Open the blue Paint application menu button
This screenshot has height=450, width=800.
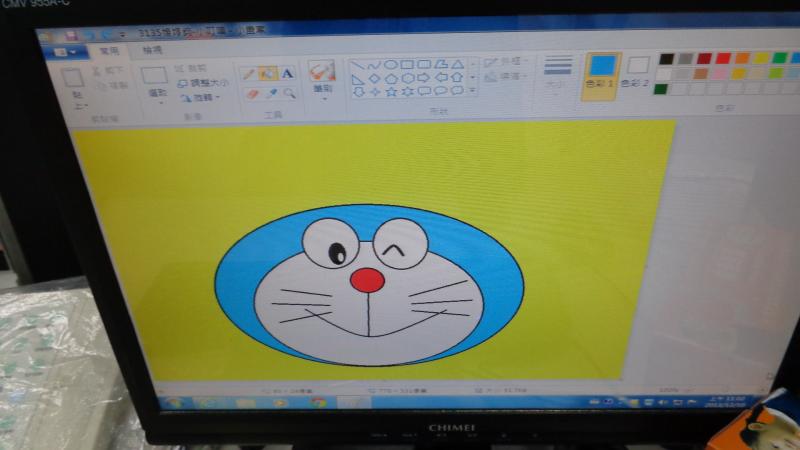(x=65, y=52)
